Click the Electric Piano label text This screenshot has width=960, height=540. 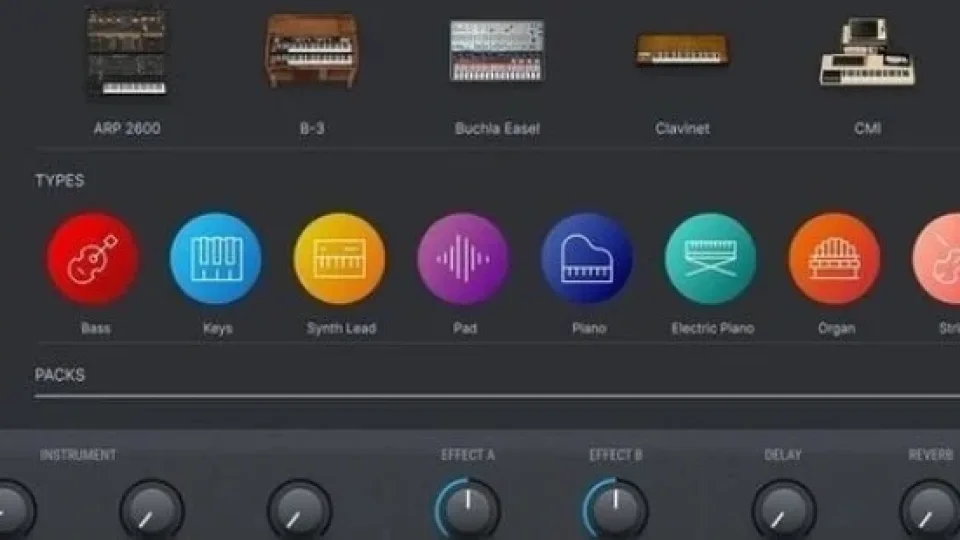(x=713, y=328)
